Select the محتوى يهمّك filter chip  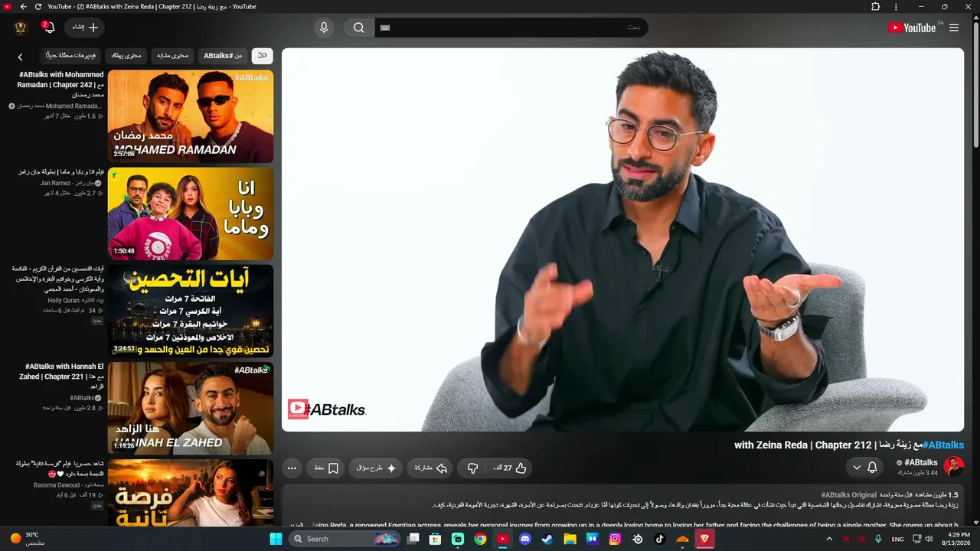click(126, 56)
